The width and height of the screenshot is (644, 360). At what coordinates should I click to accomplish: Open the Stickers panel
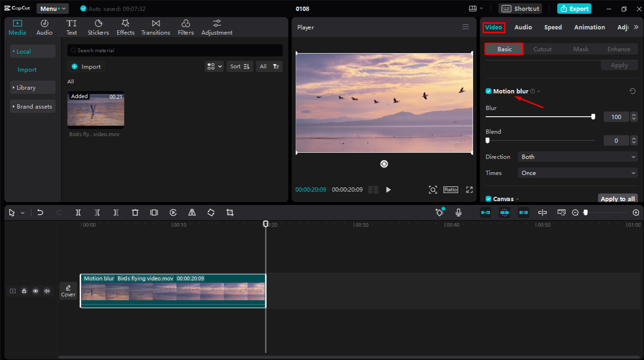point(98,28)
